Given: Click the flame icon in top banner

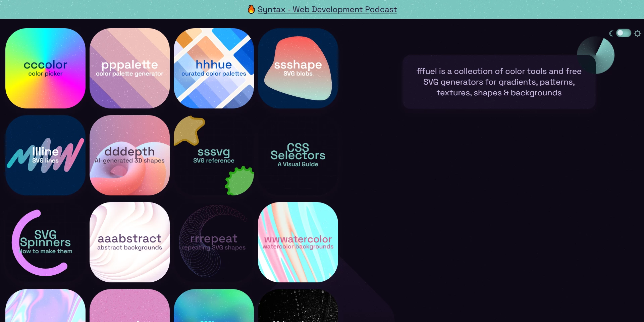Looking at the screenshot, I should coord(251,9).
